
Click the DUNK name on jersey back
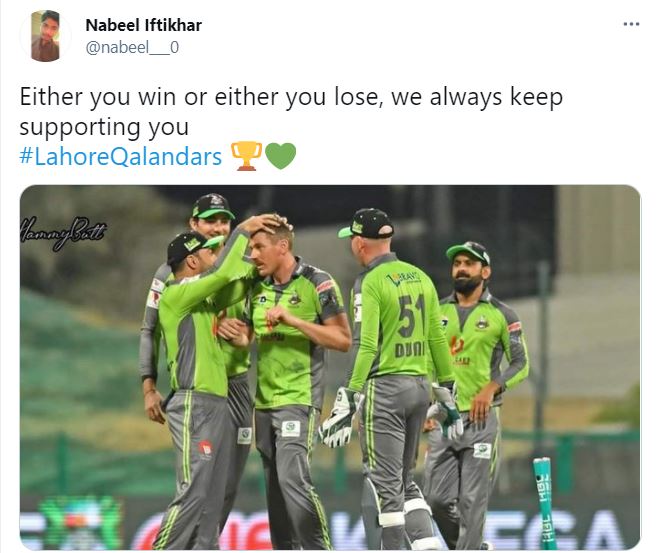pos(410,350)
